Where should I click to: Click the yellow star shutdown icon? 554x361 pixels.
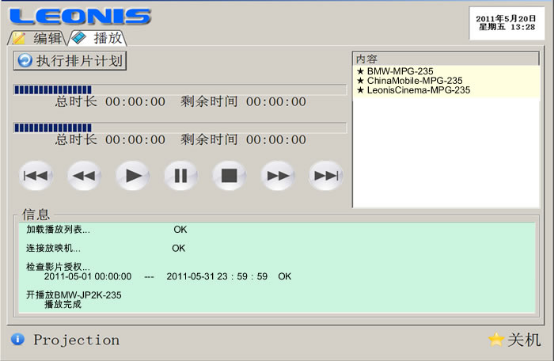496,339
